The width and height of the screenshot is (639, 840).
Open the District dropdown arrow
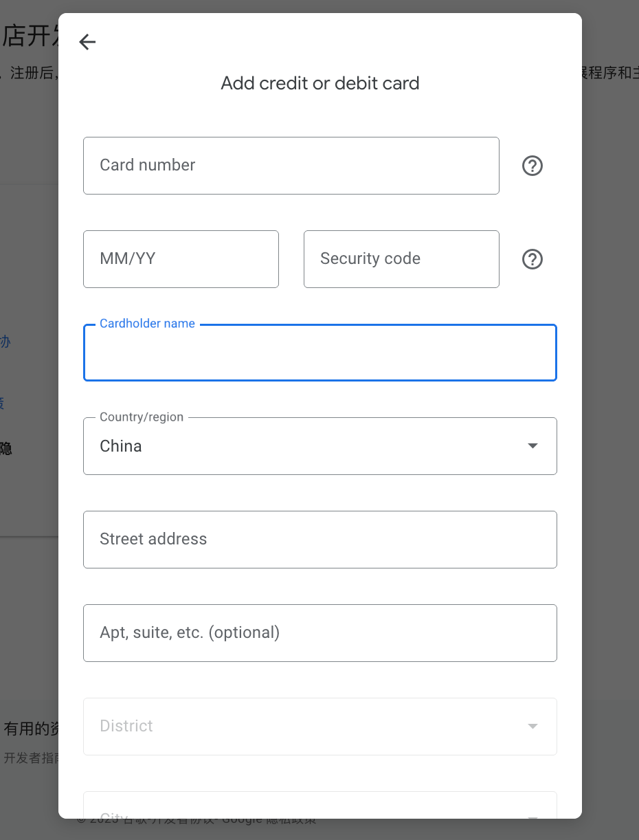click(x=532, y=727)
